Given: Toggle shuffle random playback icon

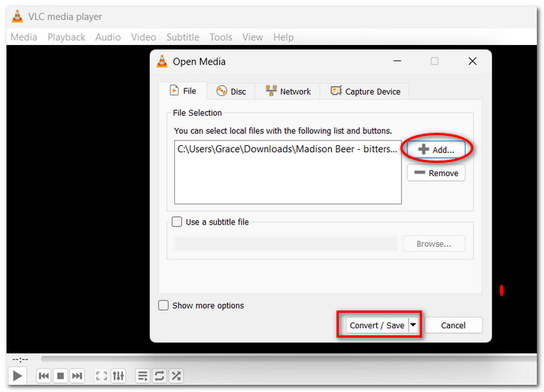Looking at the screenshot, I should (x=176, y=376).
